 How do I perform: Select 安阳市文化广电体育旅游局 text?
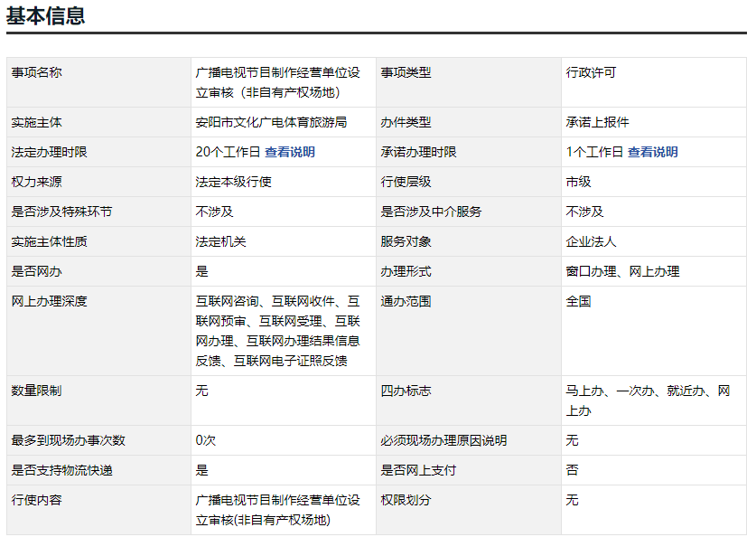point(271,122)
